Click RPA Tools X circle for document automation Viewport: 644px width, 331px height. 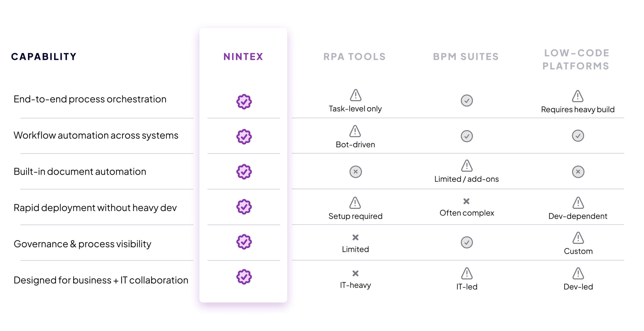[x=355, y=172]
